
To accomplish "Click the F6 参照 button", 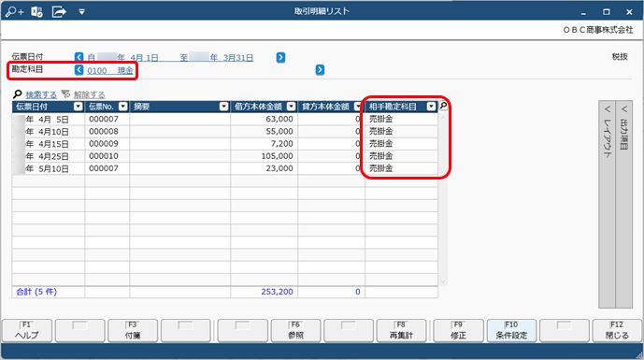I will point(295,330).
